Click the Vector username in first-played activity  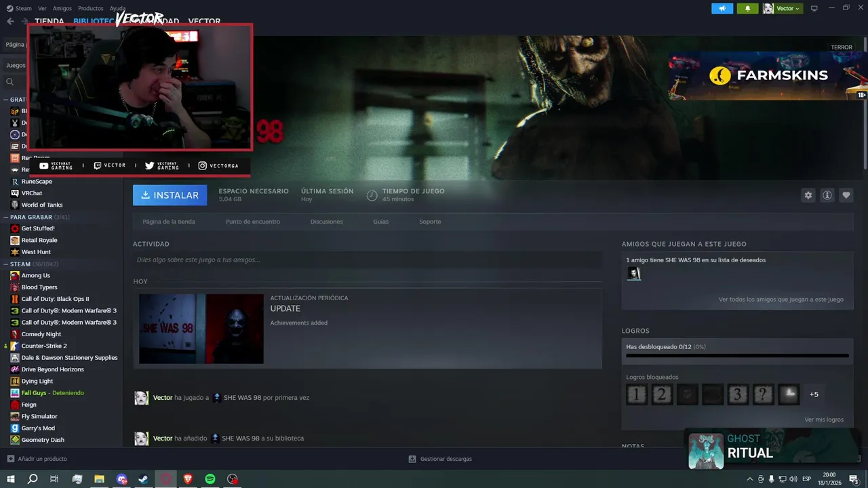[163, 398]
